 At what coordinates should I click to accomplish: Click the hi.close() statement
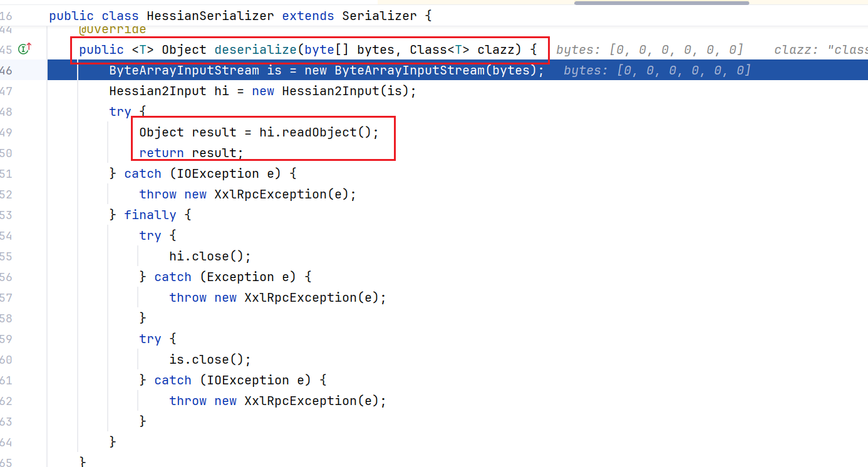click(210, 256)
